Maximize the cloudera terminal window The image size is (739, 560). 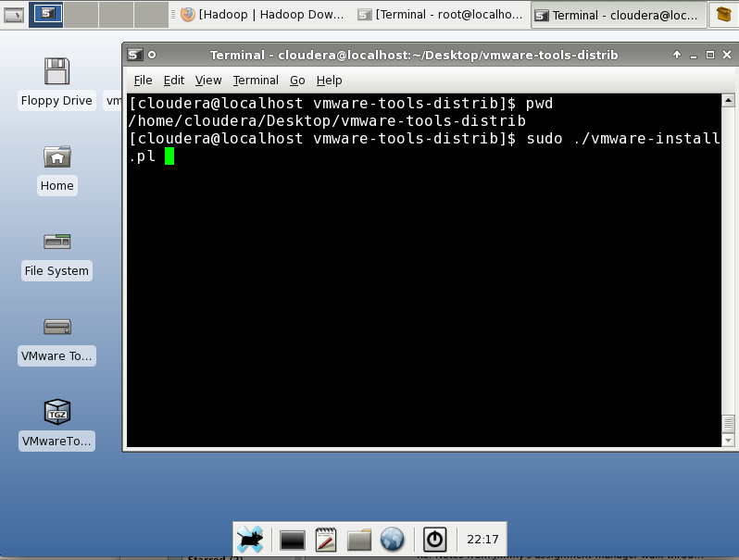(710, 55)
